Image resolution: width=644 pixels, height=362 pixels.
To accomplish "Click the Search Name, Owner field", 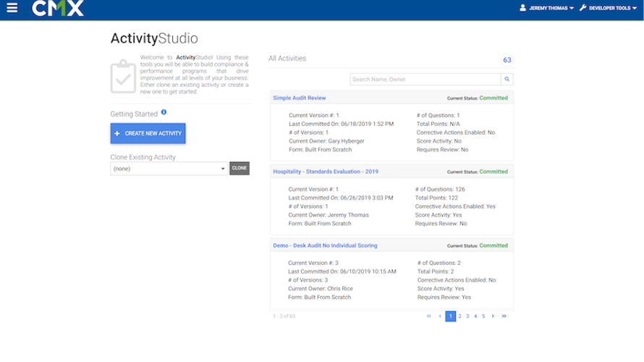I will tap(425, 79).
